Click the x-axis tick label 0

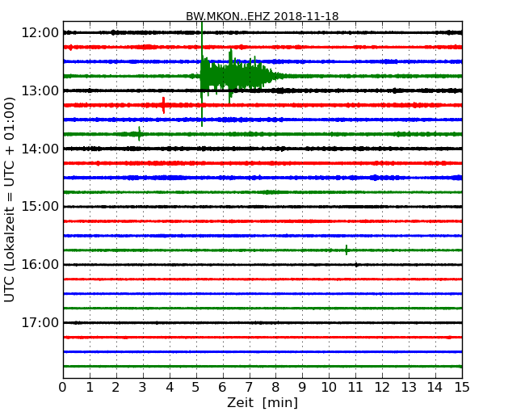[x=63, y=387]
